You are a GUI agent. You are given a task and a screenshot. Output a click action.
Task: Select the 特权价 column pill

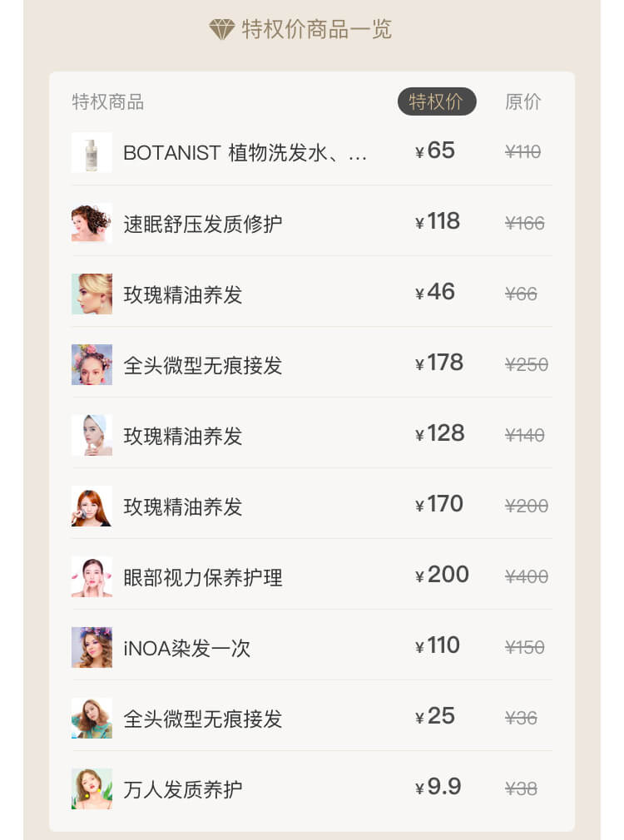[437, 101]
